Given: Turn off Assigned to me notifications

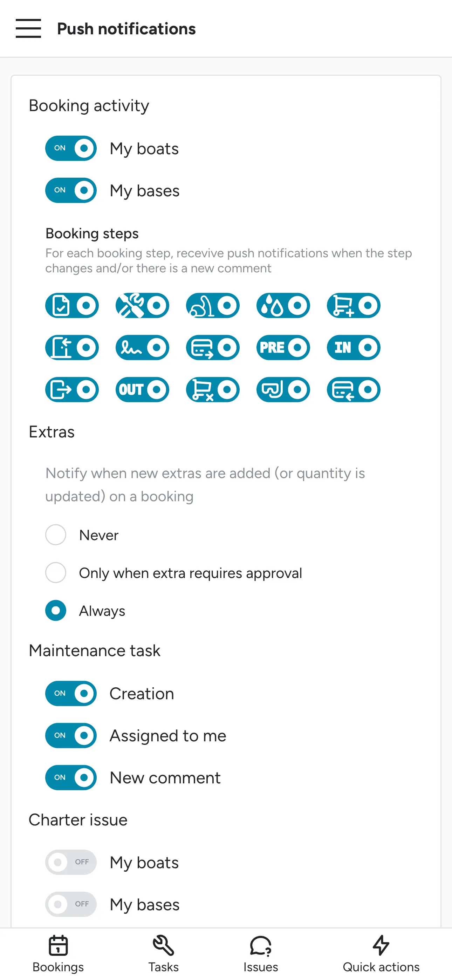Looking at the screenshot, I should tap(71, 735).
